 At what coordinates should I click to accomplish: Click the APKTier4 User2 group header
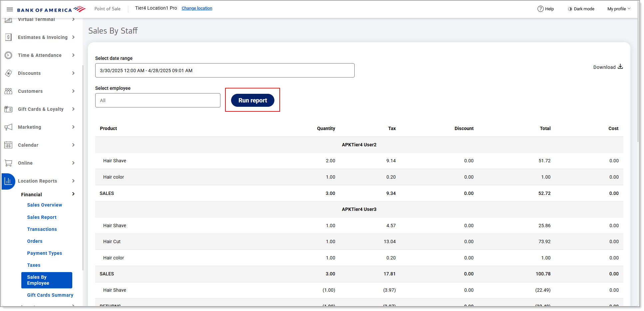click(359, 145)
